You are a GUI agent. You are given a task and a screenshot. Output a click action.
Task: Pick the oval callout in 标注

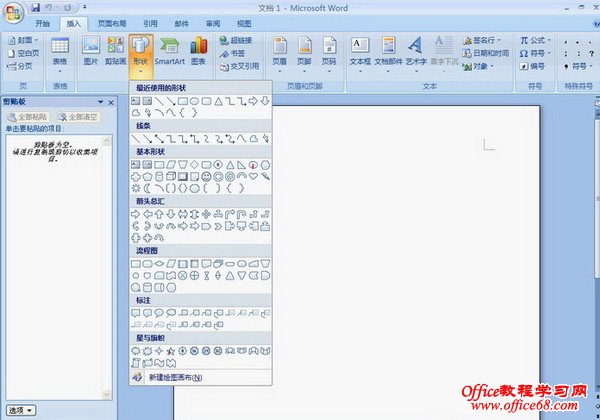click(x=159, y=313)
